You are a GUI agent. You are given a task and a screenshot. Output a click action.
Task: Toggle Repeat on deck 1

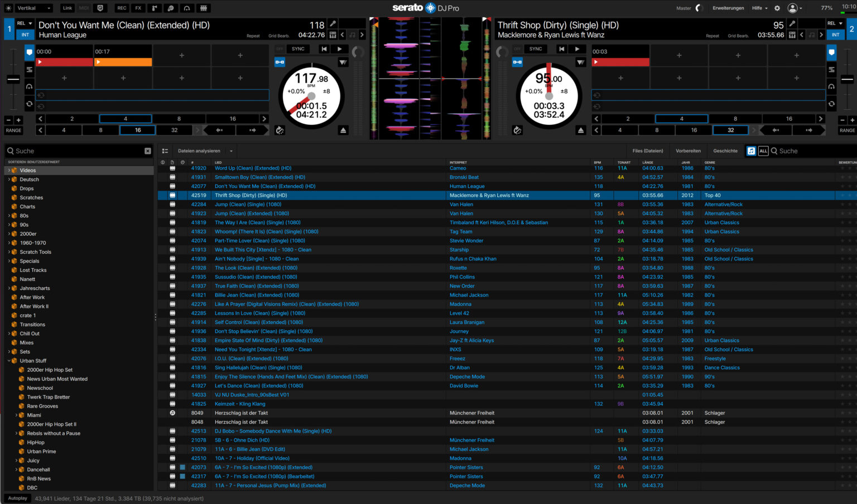pos(253,36)
